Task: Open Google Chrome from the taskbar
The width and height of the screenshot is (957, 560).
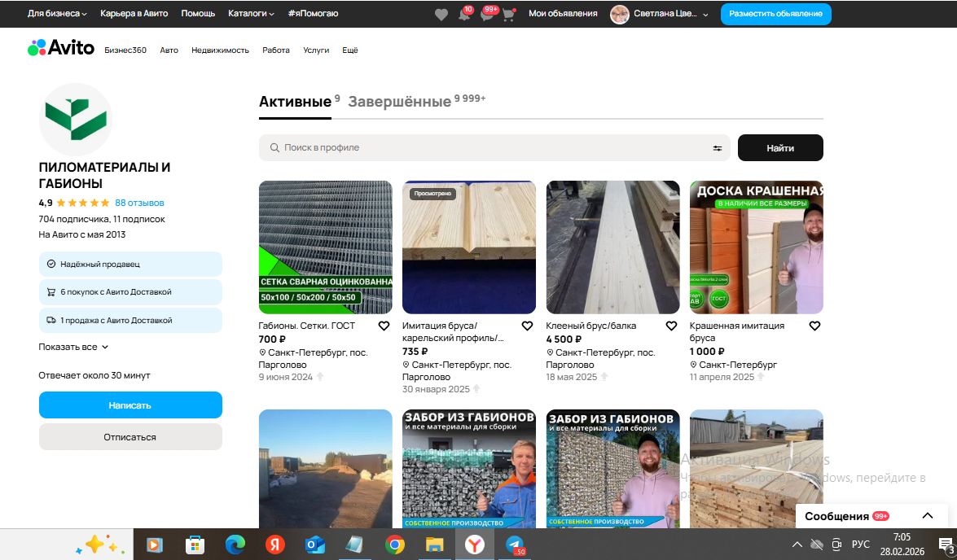Action: (x=395, y=545)
